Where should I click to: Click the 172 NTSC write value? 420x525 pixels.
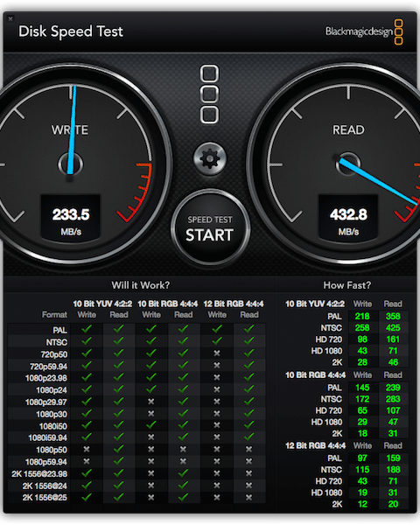pyautogui.click(x=362, y=399)
